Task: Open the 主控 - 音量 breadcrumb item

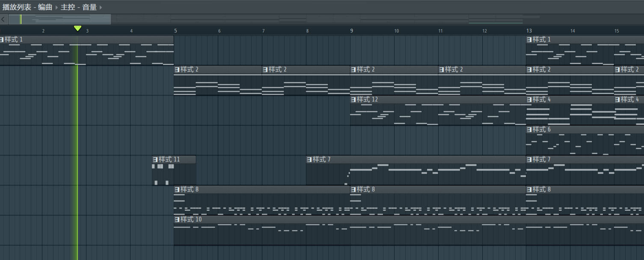Action: click(x=79, y=7)
